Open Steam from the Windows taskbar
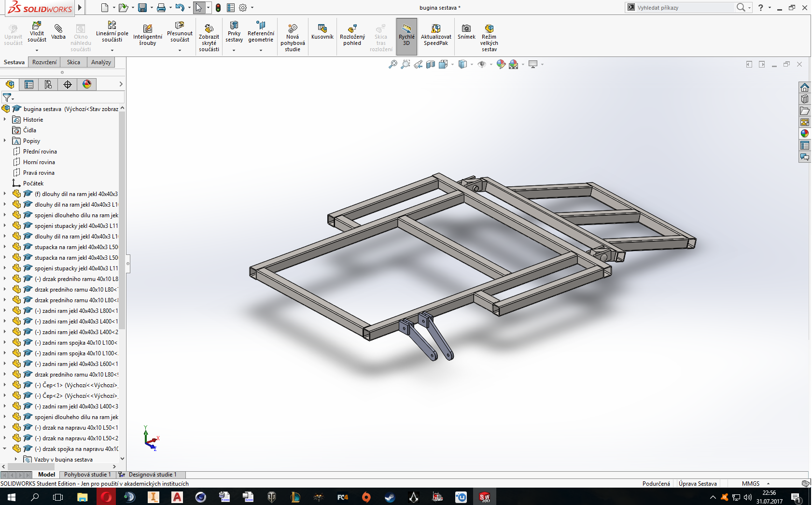 tap(390, 497)
